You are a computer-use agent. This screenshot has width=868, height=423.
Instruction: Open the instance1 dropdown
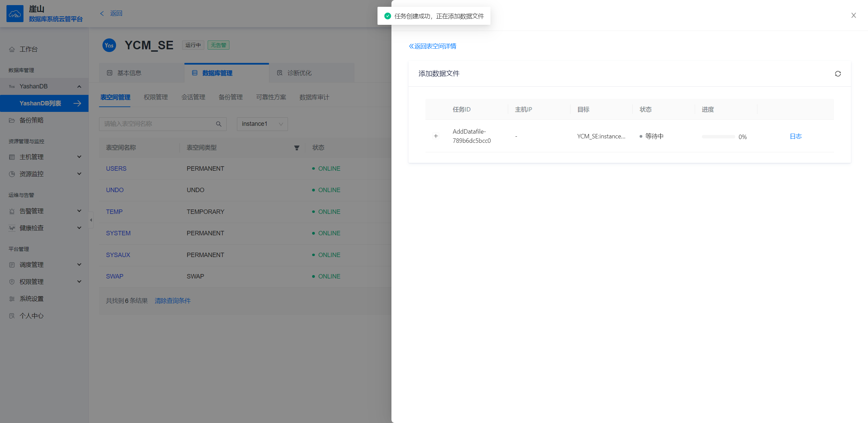pos(262,124)
